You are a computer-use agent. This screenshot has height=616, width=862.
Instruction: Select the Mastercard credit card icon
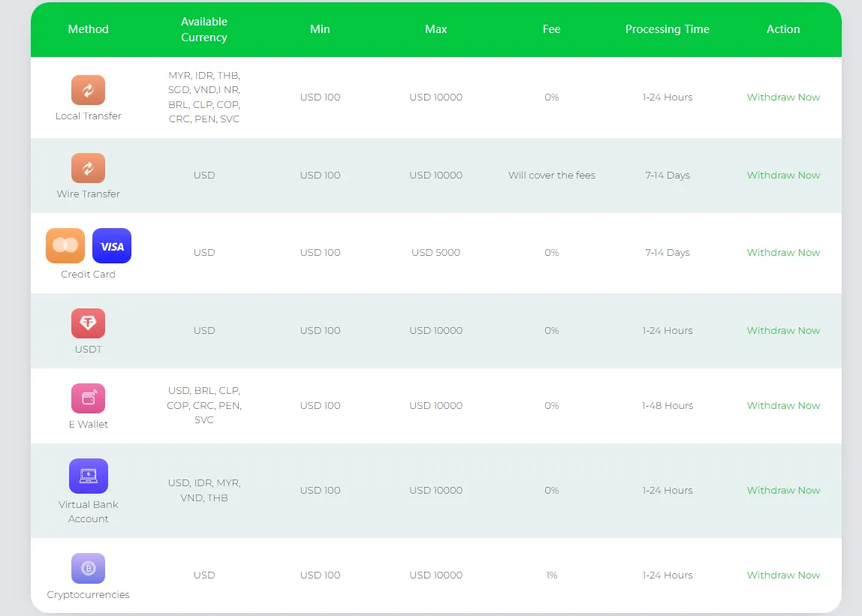[65, 245]
